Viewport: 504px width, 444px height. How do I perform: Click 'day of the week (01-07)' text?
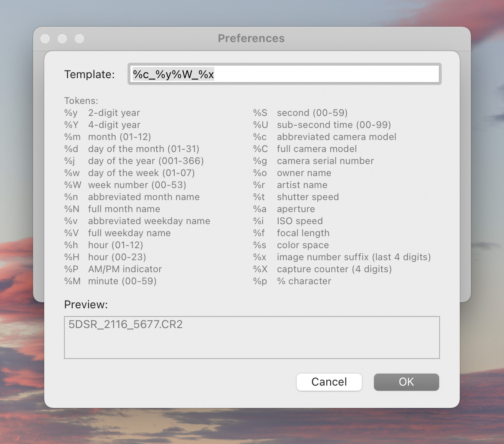(141, 173)
